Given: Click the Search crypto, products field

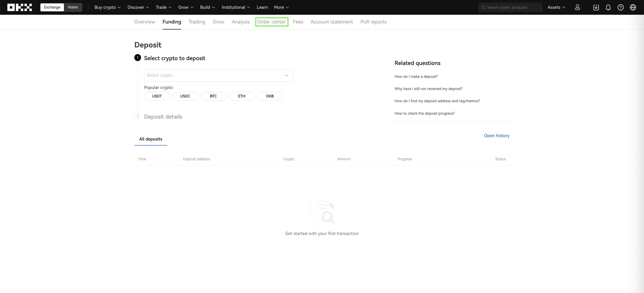Looking at the screenshot, I should tap(511, 7).
